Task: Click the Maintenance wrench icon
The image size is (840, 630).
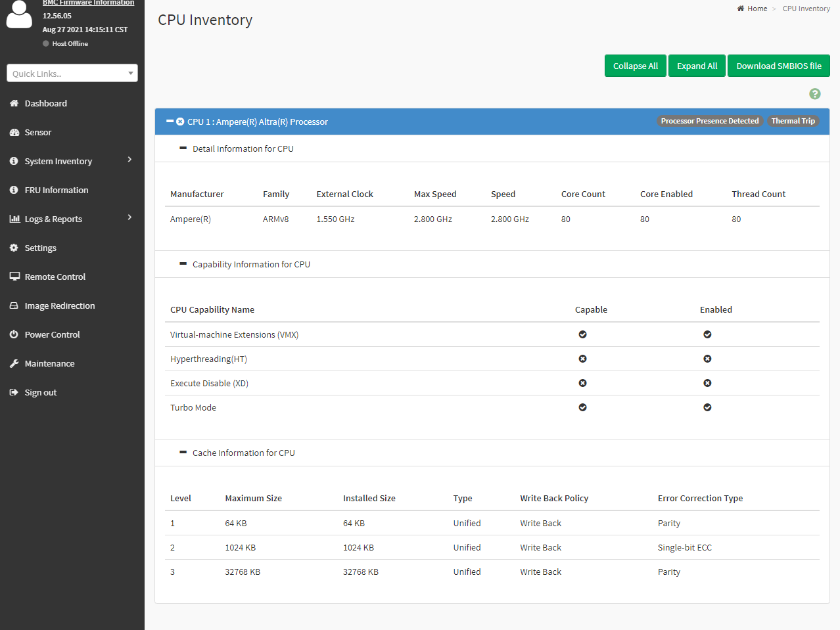Action: (14, 363)
